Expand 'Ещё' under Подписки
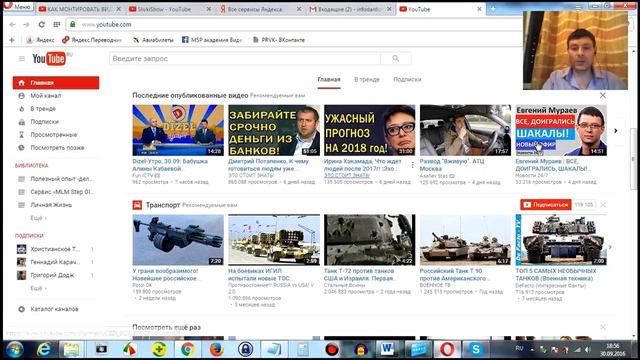This screenshot has height=360, width=640. pos(38,288)
